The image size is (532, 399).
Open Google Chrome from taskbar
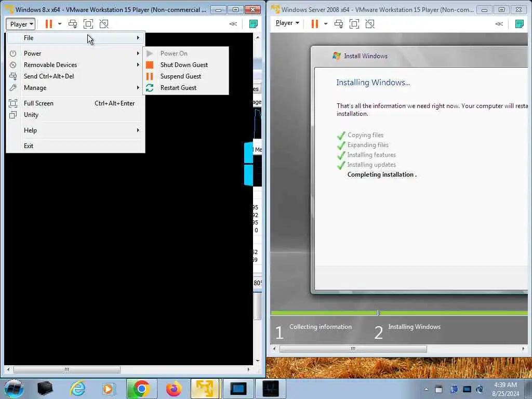point(141,389)
